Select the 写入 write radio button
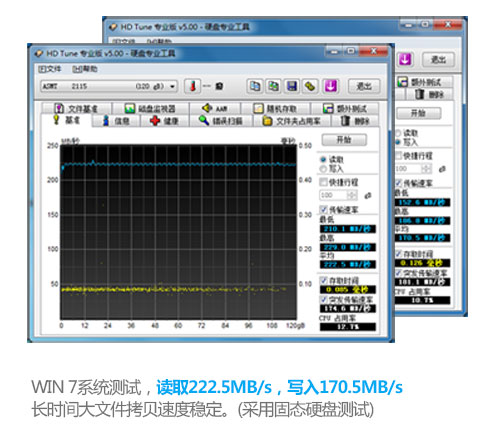Image resolution: width=502 pixels, height=446 pixels. (323, 169)
